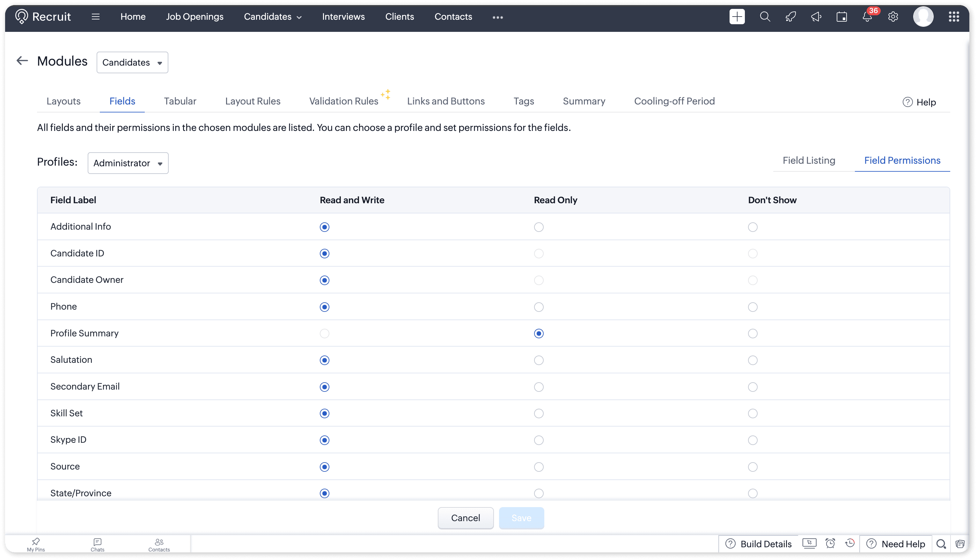This screenshot has width=977, height=560.
Task: Set Phone field to Read Only
Action: coord(539,307)
